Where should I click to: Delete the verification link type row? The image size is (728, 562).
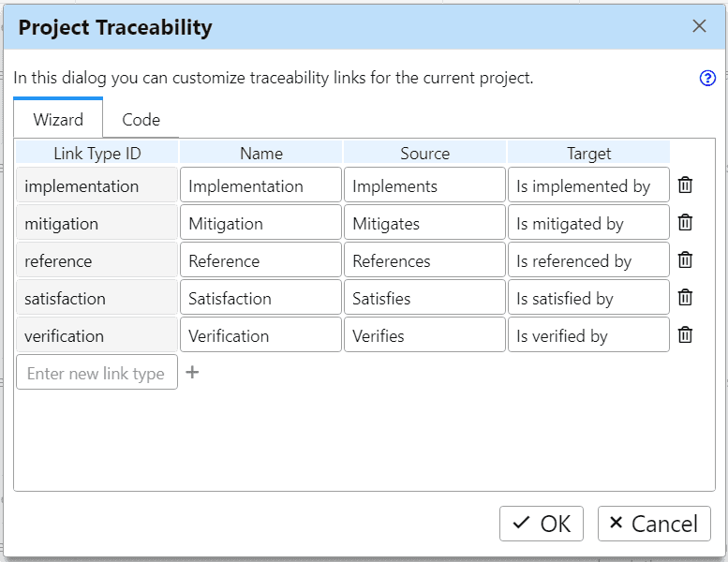[685, 335]
